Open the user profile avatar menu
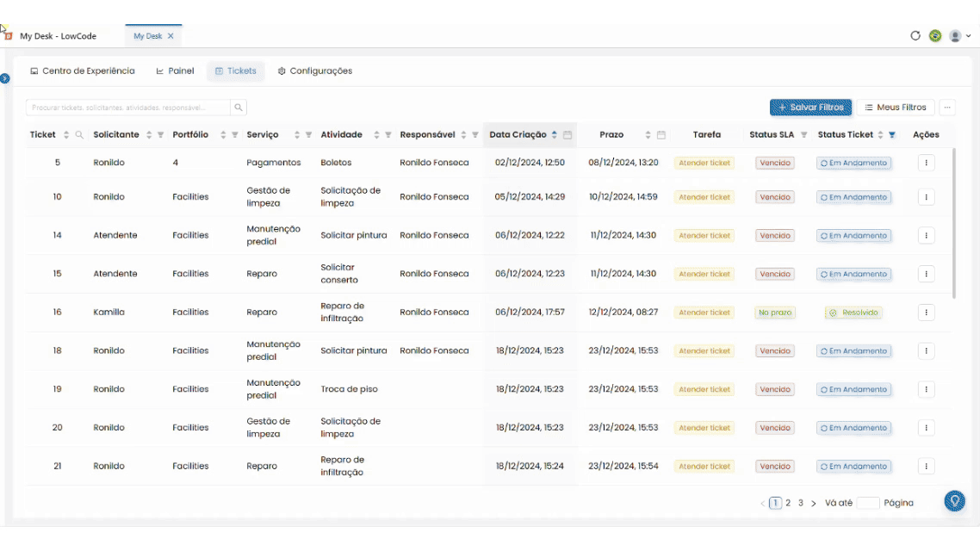Viewport: 980px width, 551px height. tap(959, 35)
